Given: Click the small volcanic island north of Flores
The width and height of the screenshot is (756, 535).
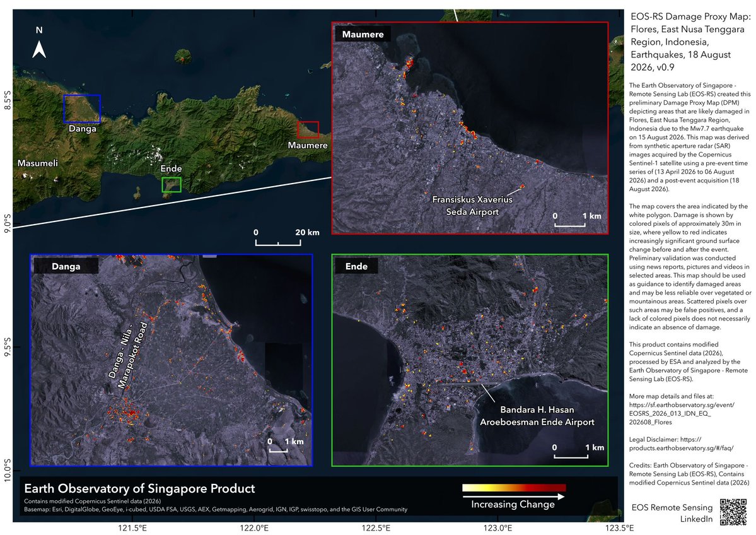Looking at the screenshot, I should [x=183, y=56].
